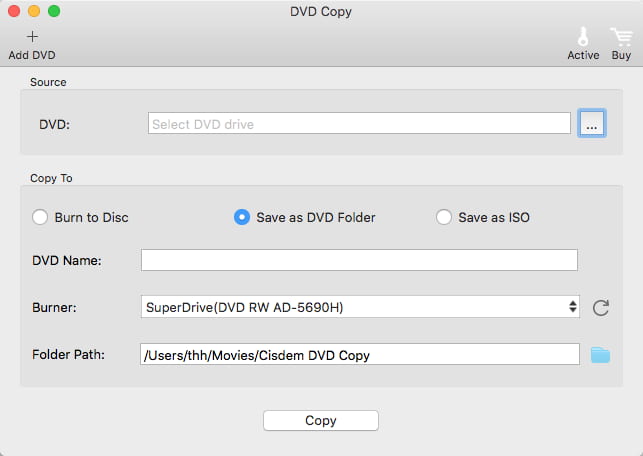Select the Save as ISO option
Viewport: 643px width, 456px height.
point(444,217)
